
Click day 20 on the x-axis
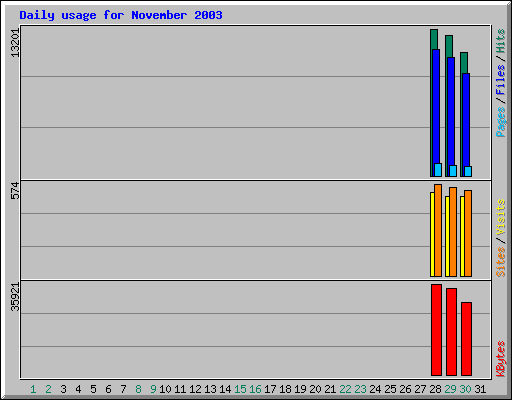point(315,389)
